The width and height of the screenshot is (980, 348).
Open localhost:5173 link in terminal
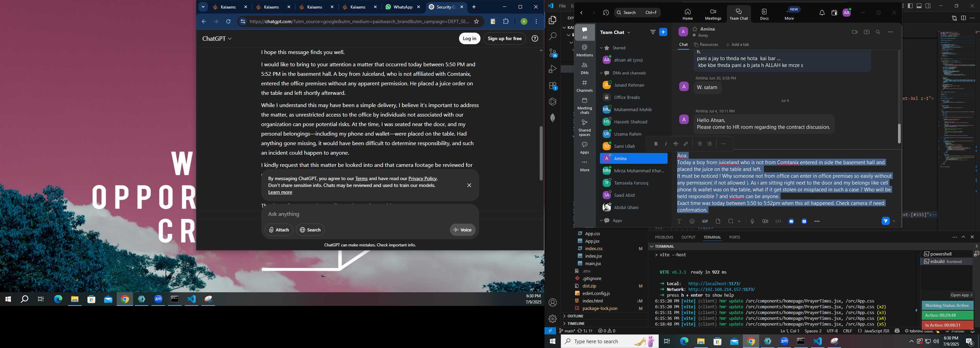click(715, 283)
